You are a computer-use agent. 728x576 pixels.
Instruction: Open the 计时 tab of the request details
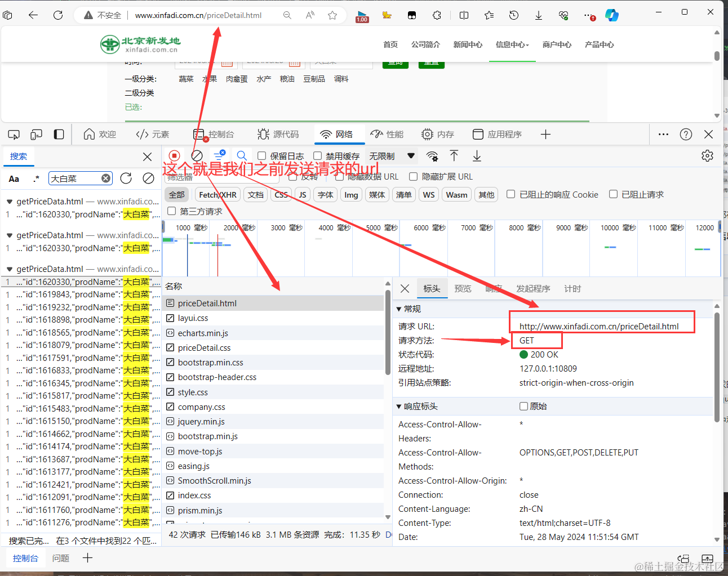point(572,288)
